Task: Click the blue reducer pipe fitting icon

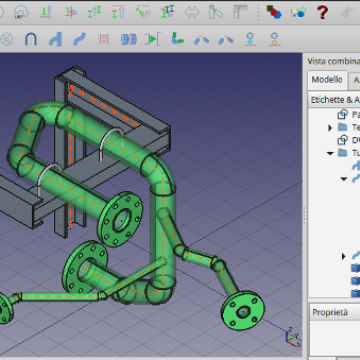Action: pyautogui.click(x=55, y=39)
